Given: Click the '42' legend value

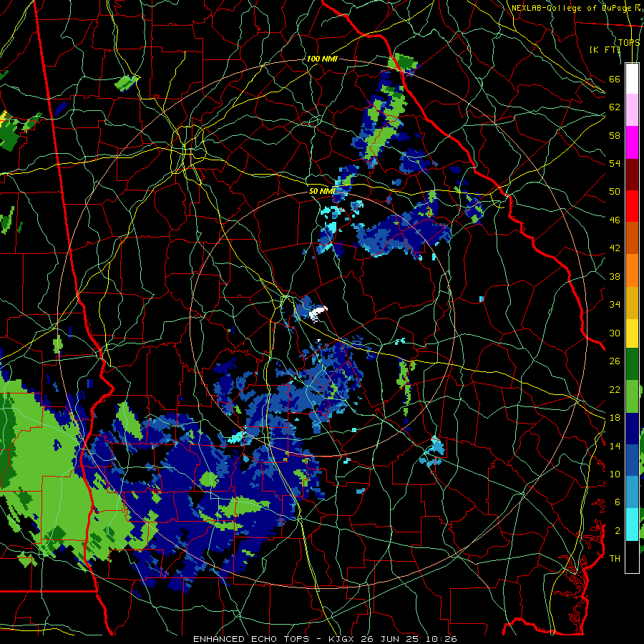Looking at the screenshot, I should pos(615,248).
